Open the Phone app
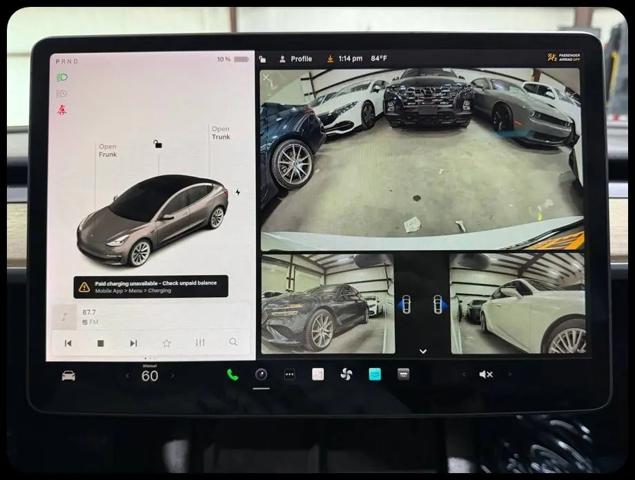The height and width of the screenshot is (480, 635). 232,375
